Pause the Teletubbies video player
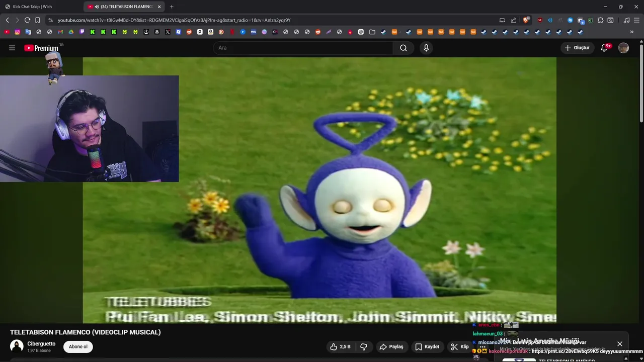This screenshot has width=644, height=362. click(x=319, y=190)
